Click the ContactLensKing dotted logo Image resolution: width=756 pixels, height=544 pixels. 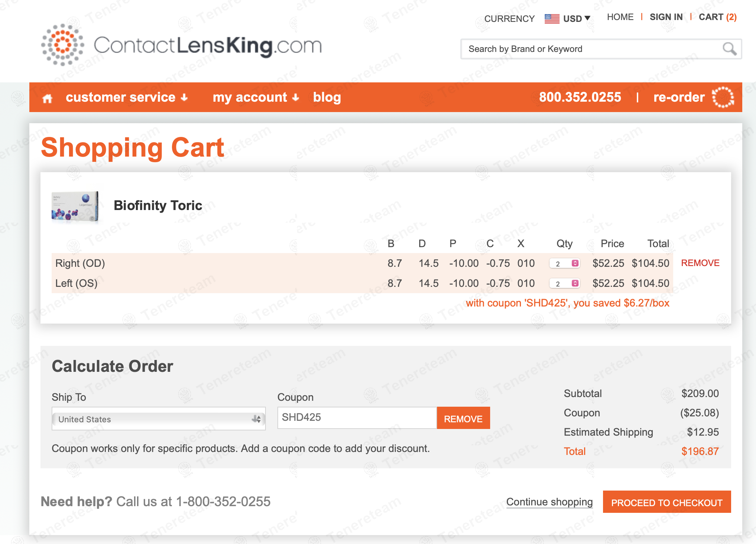click(x=62, y=45)
